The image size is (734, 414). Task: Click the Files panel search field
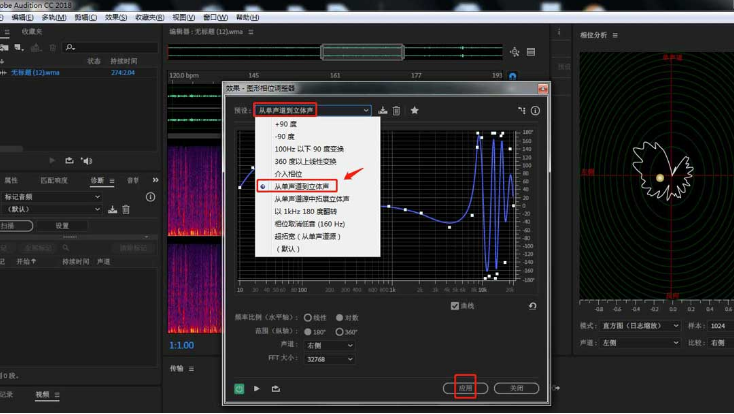[111, 47]
